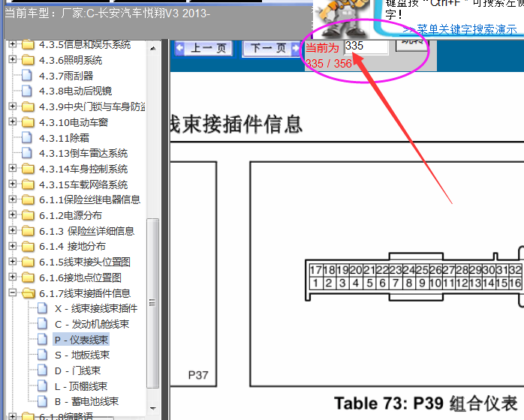Click document icon of D - 门线束
The height and width of the screenshot is (420, 524).
(x=42, y=370)
